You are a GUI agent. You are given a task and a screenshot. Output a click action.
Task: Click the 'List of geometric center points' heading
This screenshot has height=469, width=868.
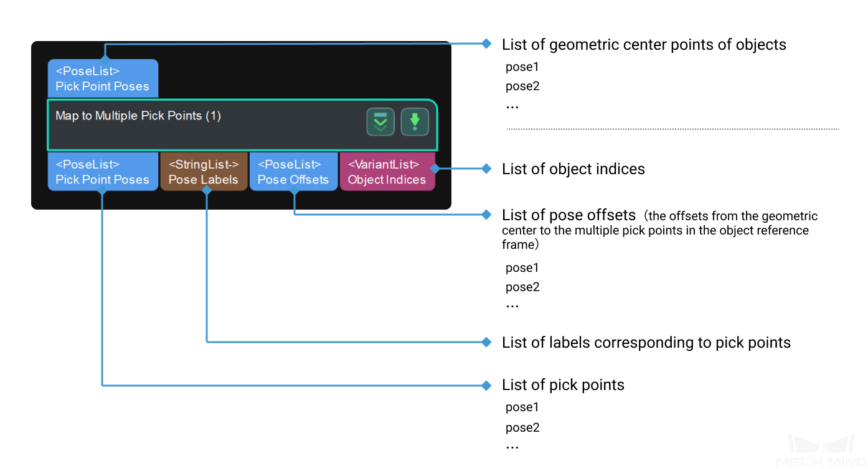(644, 45)
